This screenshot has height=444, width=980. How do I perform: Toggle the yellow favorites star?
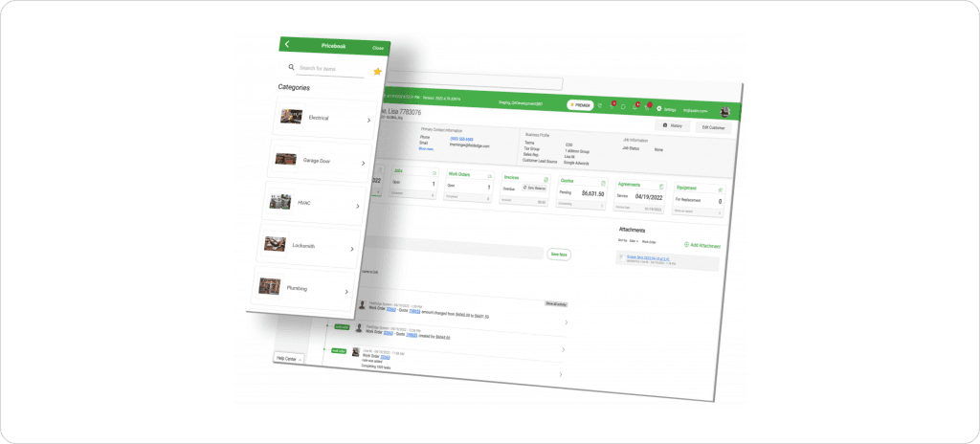tap(377, 72)
